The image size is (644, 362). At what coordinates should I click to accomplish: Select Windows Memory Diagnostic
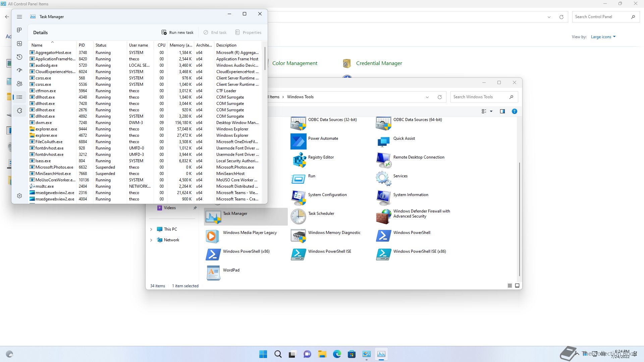pyautogui.click(x=326, y=235)
